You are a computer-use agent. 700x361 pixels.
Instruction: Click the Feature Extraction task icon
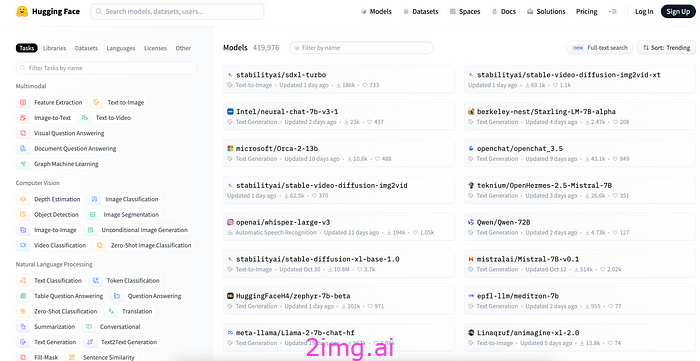[x=23, y=103]
